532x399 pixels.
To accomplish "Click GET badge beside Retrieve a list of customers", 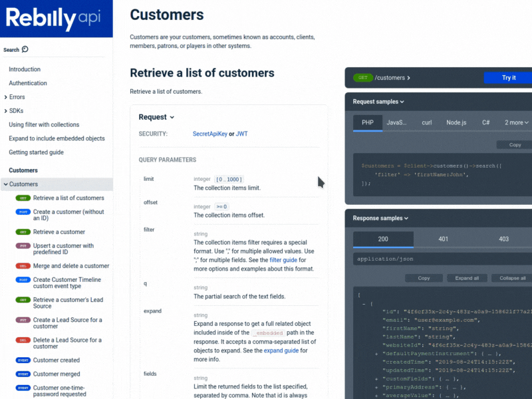I will click(x=23, y=198).
